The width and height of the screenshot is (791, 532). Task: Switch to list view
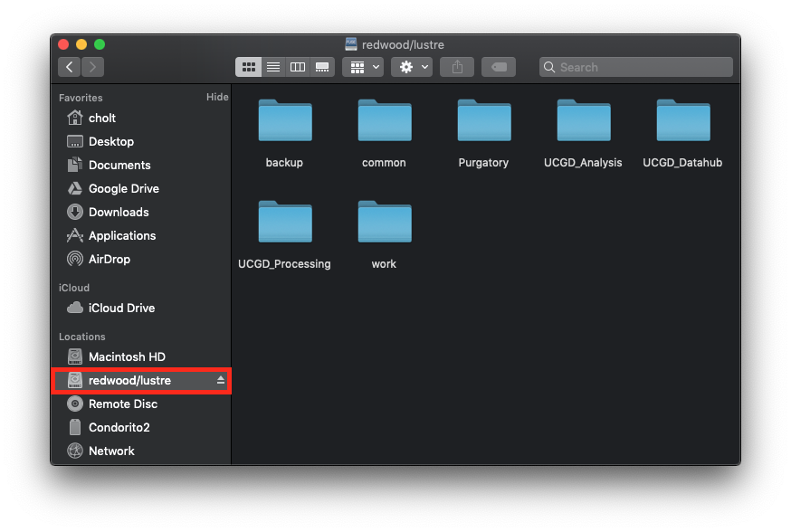pyautogui.click(x=273, y=67)
